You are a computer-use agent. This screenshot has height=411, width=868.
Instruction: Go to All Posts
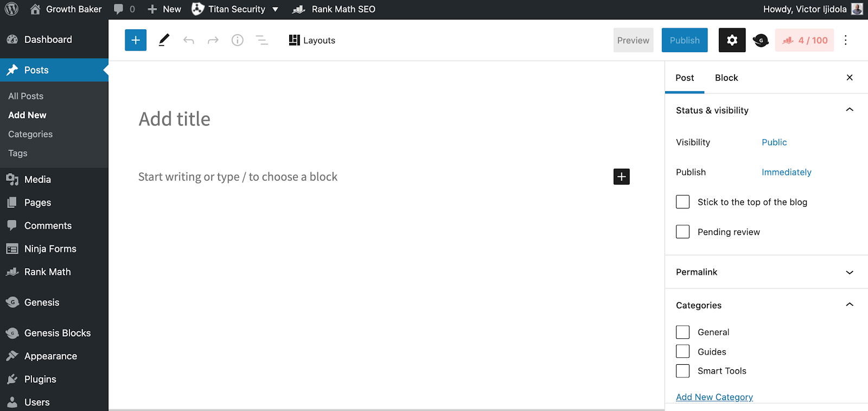coord(26,96)
